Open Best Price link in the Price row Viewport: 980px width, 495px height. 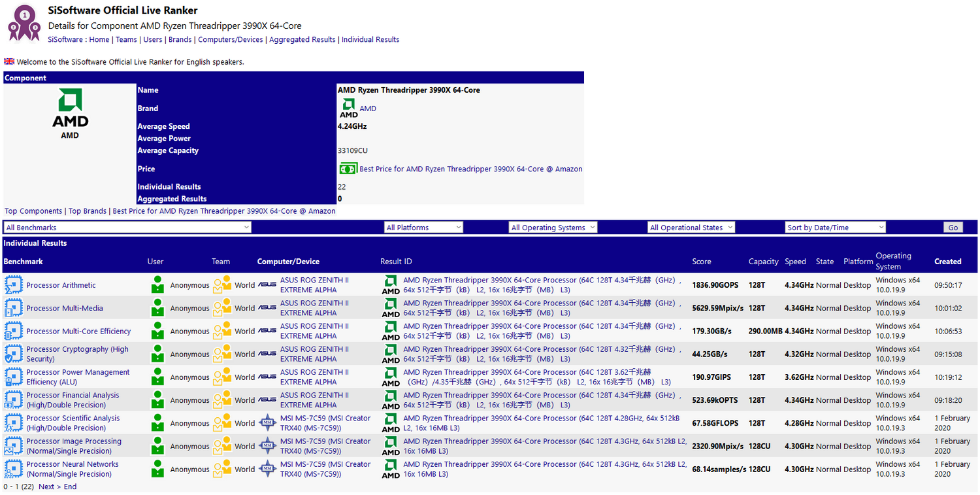pos(471,169)
